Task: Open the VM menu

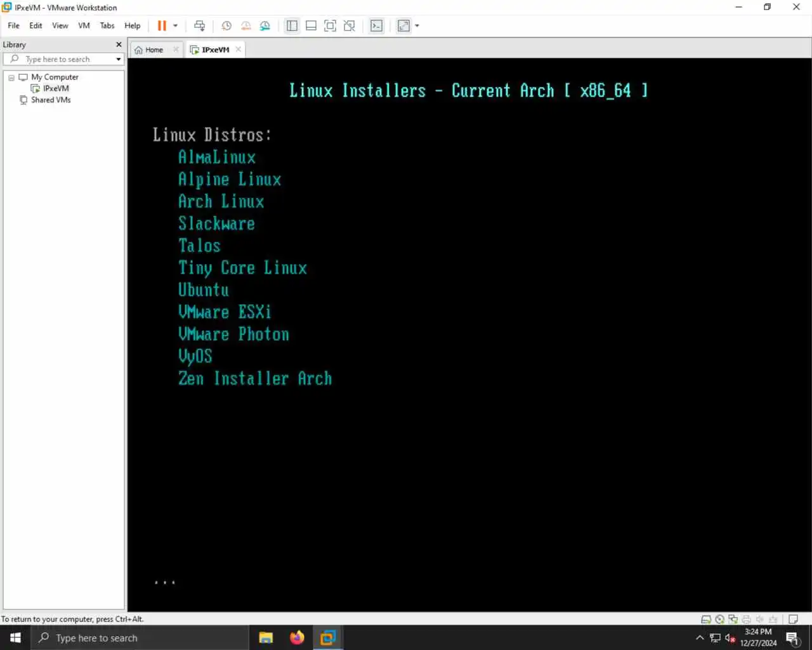Action: pos(84,25)
